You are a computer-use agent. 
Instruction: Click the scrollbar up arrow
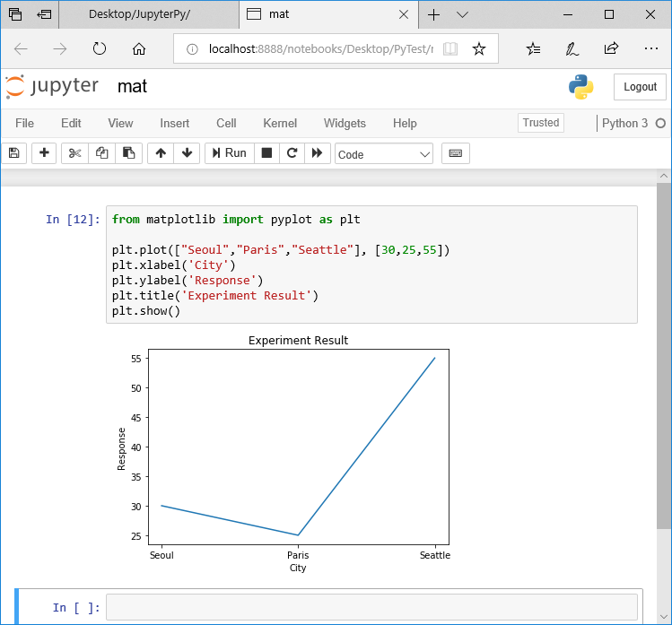pyautogui.click(x=663, y=176)
